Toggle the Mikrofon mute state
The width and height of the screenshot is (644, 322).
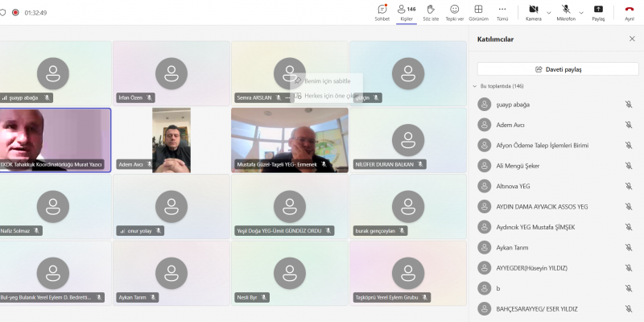[x=566, y=11]
